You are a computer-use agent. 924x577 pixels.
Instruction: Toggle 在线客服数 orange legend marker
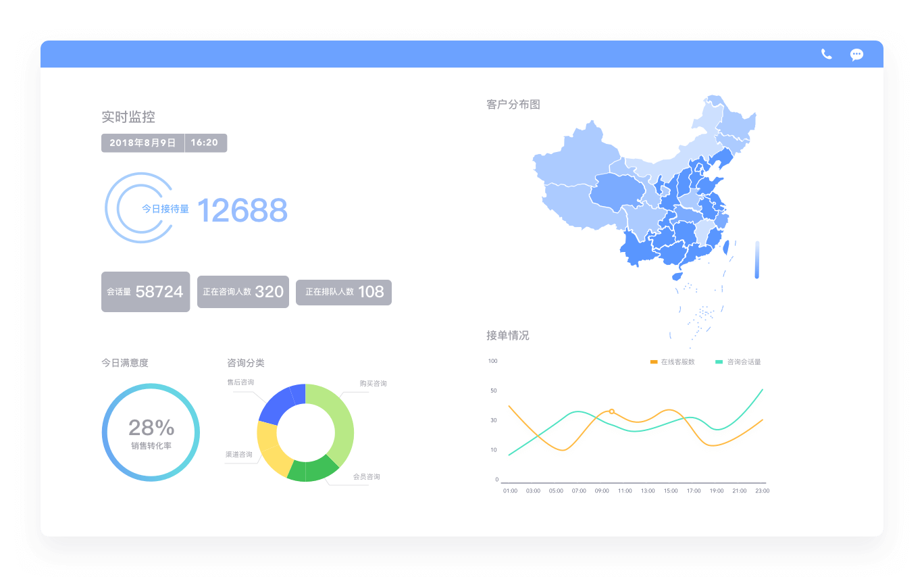[x=653, y=362]
